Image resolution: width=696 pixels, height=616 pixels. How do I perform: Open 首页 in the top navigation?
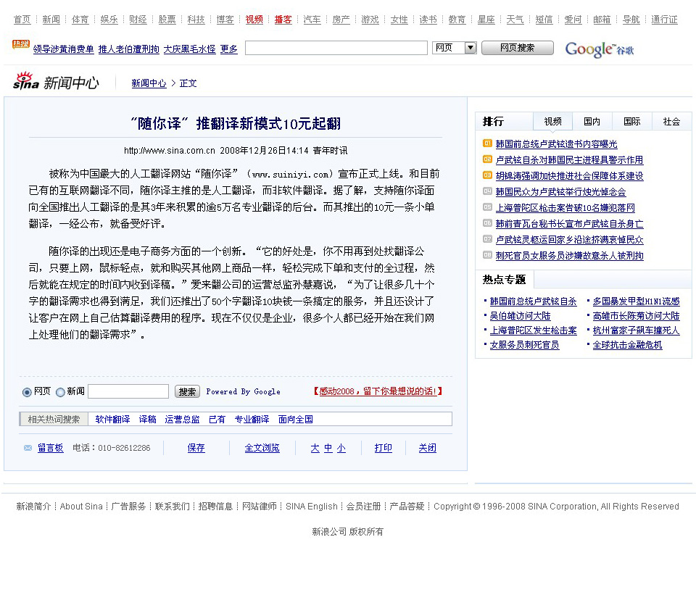click(x=22, y=20)
